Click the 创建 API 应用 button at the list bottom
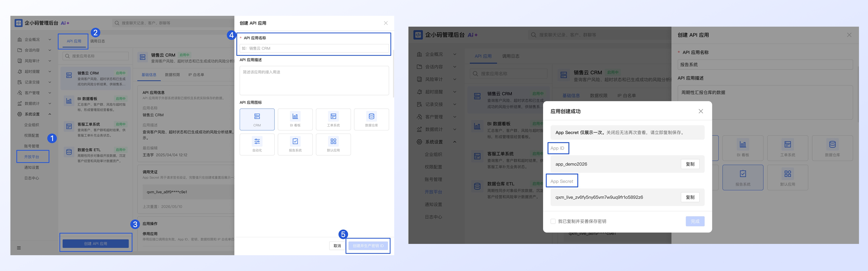Image resolution: width=868 pixels, height=271 pixels. [x=96, y=243]
